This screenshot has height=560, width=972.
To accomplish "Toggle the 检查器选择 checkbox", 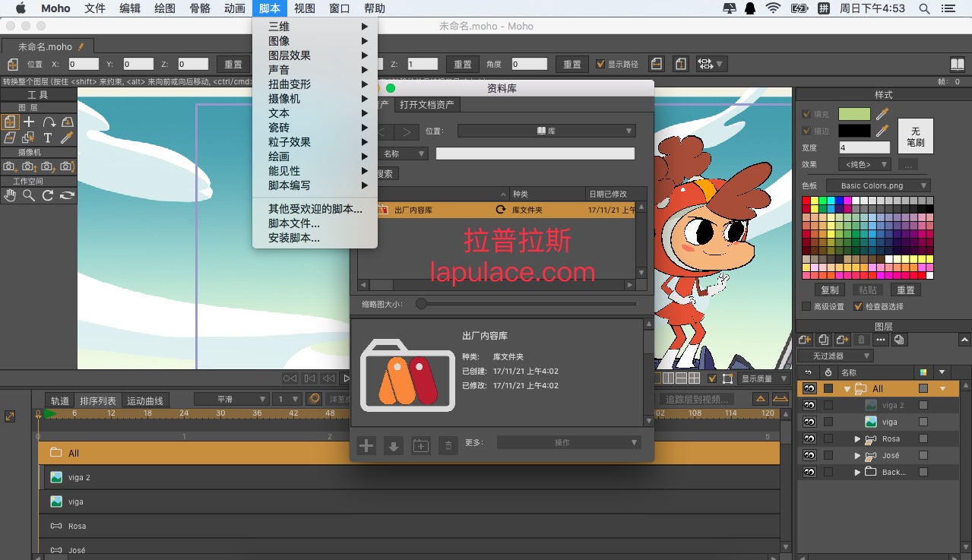I will click(858, 306).
